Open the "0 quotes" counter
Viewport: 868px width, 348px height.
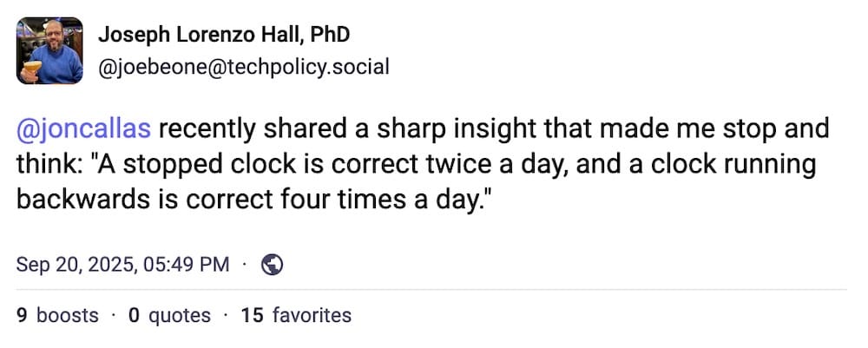169,315
